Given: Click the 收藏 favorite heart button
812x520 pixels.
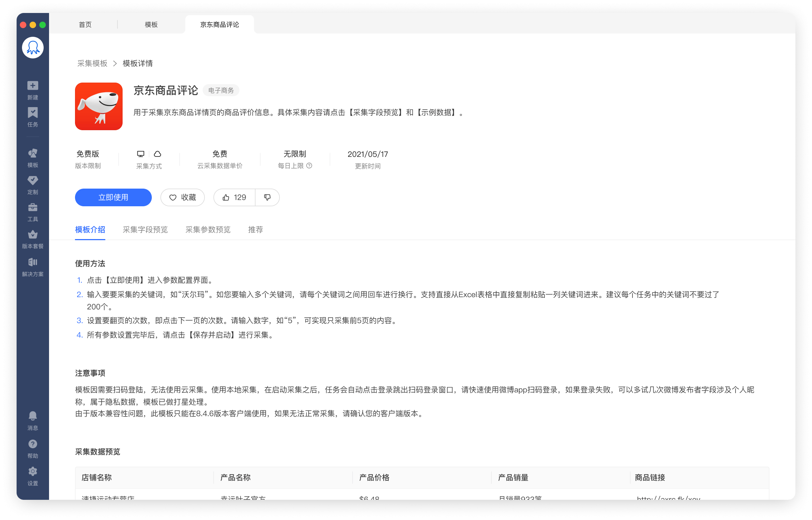Looking at the screenshot, I should tap(182, 197).
